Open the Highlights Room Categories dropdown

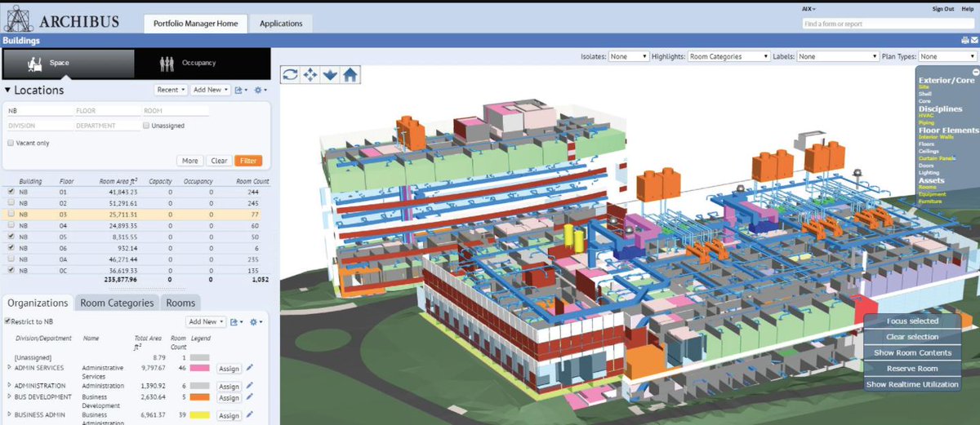pos(728,56)
